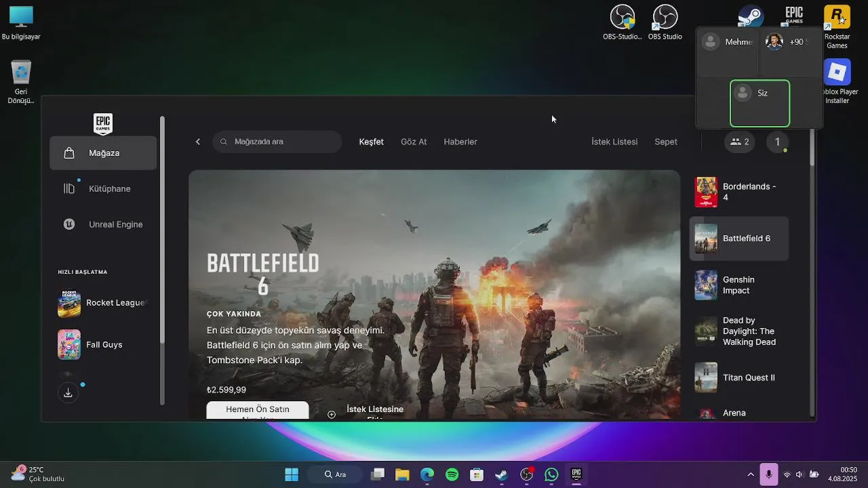Open the OBS-Studio installer desktop icon
The image size is (868, 488).
pyautogui.click(x=623, y=23)
